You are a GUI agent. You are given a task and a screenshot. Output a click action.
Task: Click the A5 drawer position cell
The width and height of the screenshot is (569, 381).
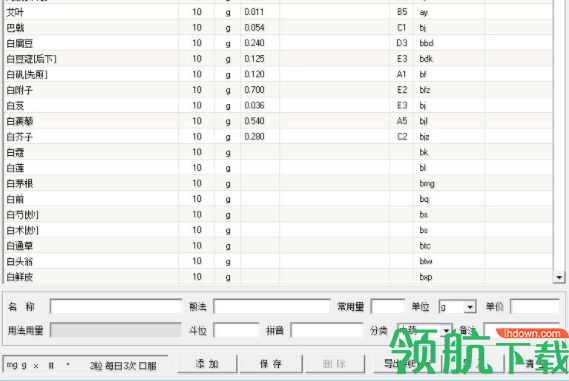402,121
